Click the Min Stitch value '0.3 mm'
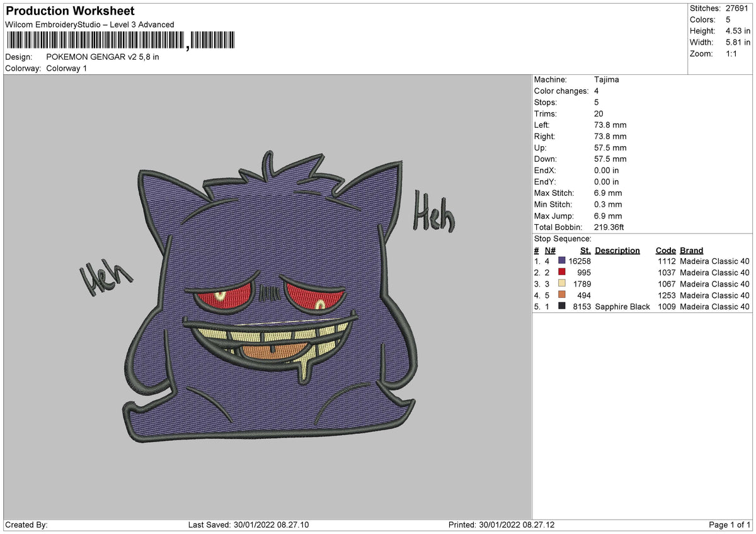This screenshot has width=756, height=534. pos(608,204)
